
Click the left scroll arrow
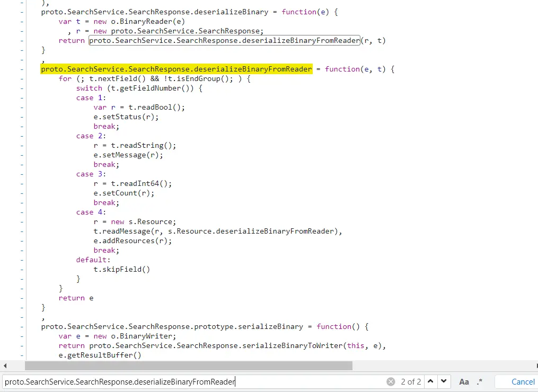pos(5,366)
